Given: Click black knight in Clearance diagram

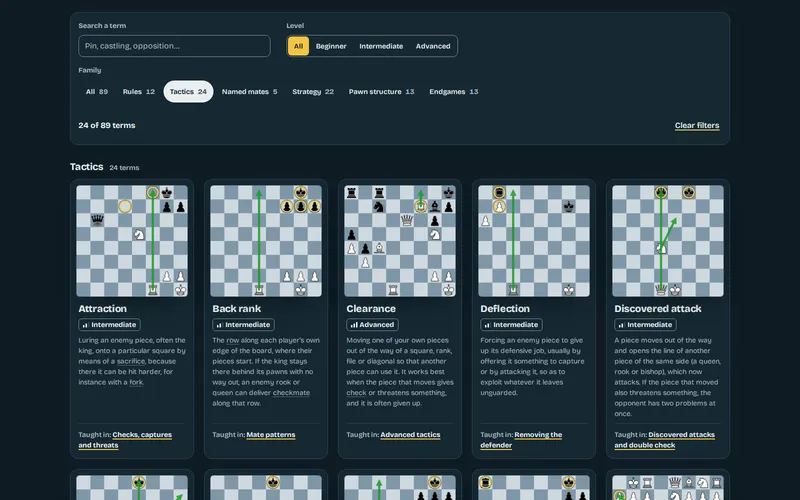Looking at the screenshot, I should [x=379, y=206].
